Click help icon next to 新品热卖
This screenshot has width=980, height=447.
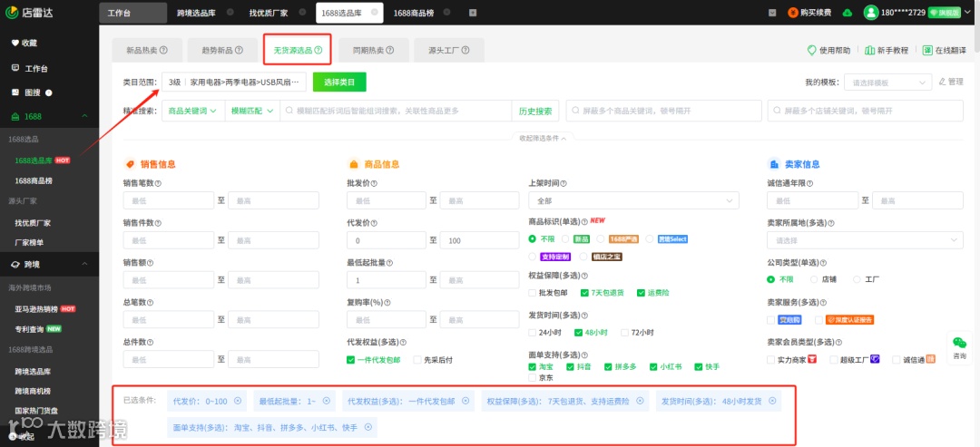(x=163, y=51)
